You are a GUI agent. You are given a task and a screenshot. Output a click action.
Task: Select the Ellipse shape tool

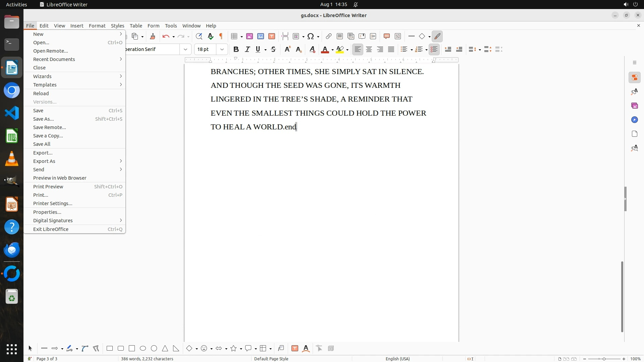(x=143, y=348)
